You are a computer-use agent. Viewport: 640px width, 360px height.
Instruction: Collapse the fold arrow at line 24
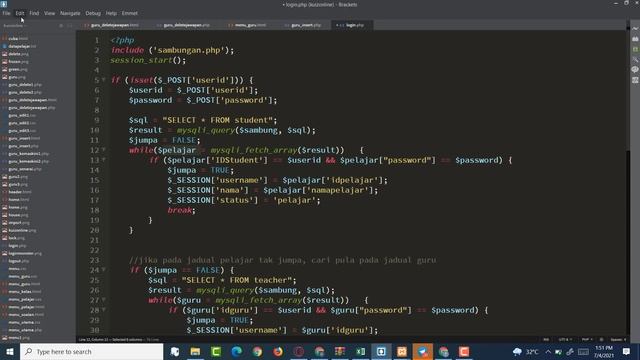click(104, 270)
